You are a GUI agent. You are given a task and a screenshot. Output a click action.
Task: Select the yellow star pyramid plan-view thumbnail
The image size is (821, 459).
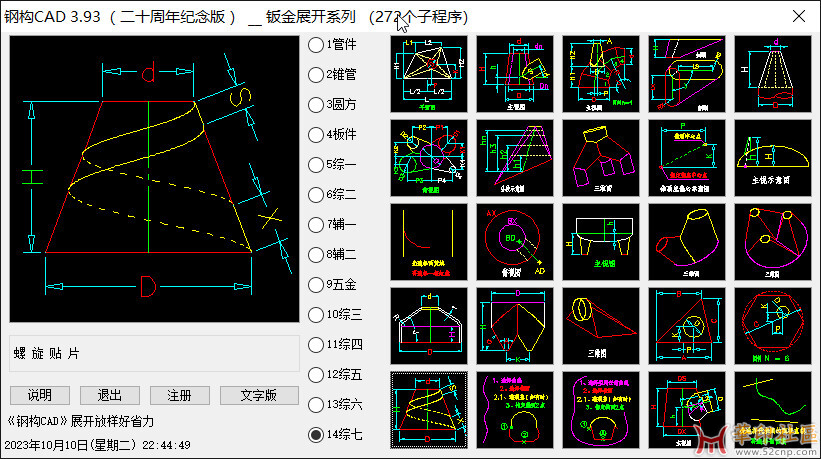tap(429, 74)
